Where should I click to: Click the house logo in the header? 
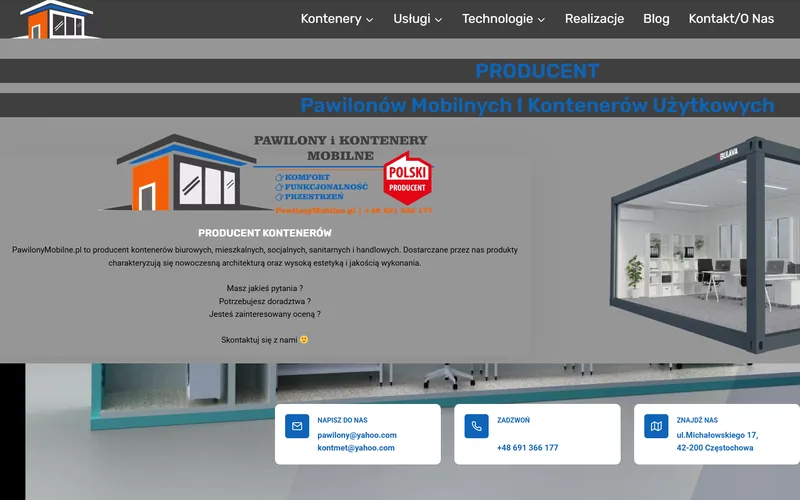[56, 19]
